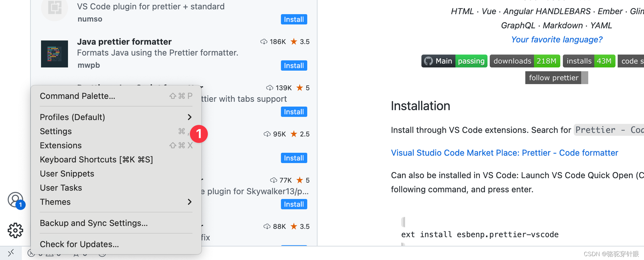Screen dimensions: 644x260
Task: Open the remote window indicator in status bar
Action: pos(11,253)
